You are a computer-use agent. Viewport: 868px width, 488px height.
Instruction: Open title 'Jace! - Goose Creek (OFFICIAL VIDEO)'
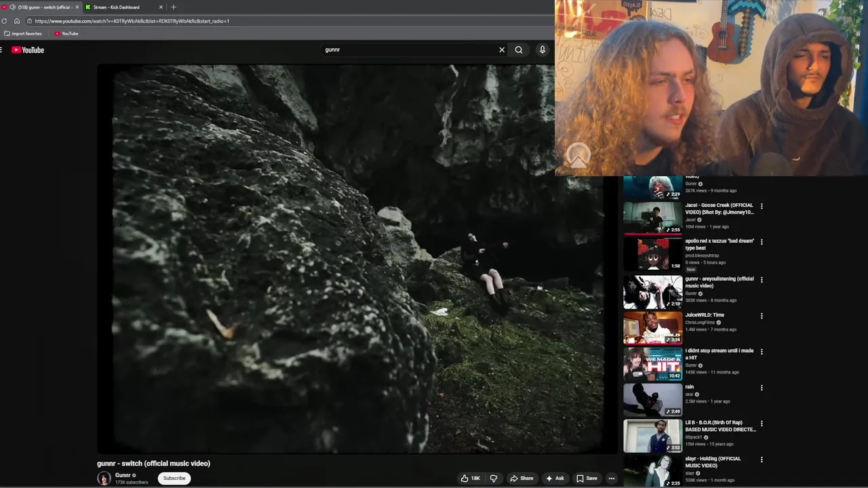[719, 209]
